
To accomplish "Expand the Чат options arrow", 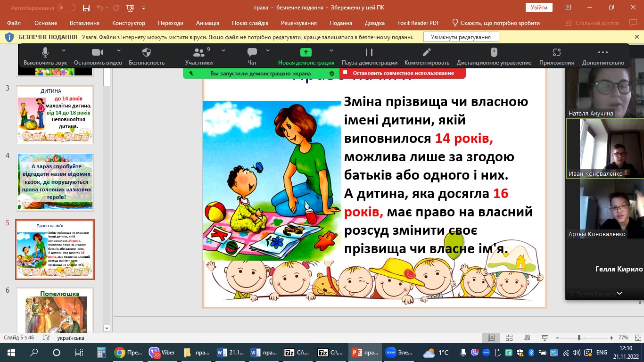I will (268, 51).
